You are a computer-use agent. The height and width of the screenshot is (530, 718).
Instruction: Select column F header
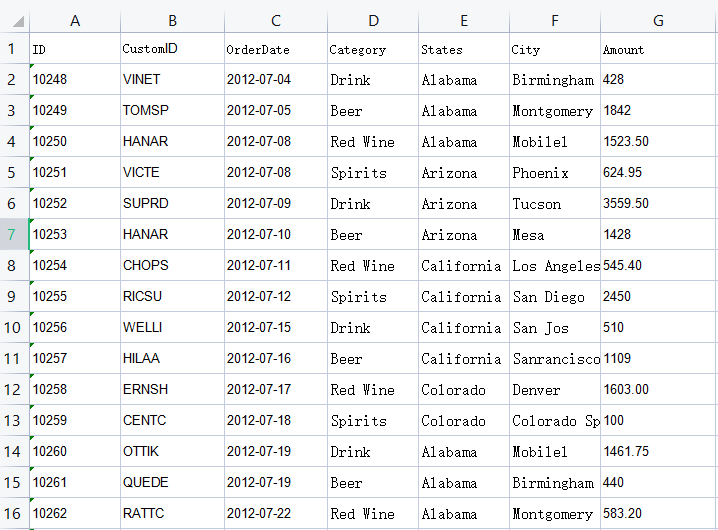pyautogui.click(x=555, y=21)
